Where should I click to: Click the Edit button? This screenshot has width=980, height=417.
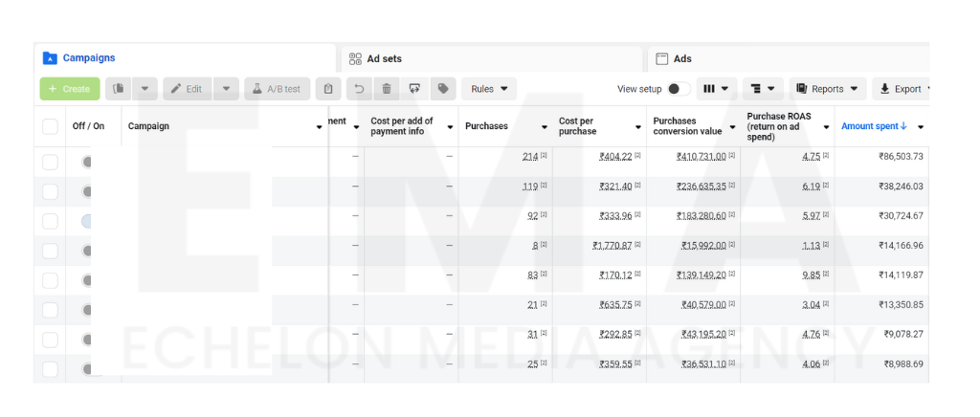[188, 89]
